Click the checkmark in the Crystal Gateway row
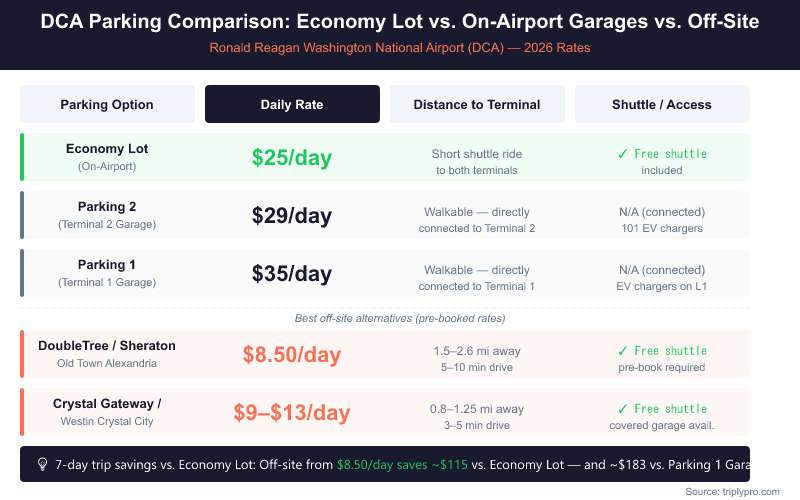 point(622,409)
